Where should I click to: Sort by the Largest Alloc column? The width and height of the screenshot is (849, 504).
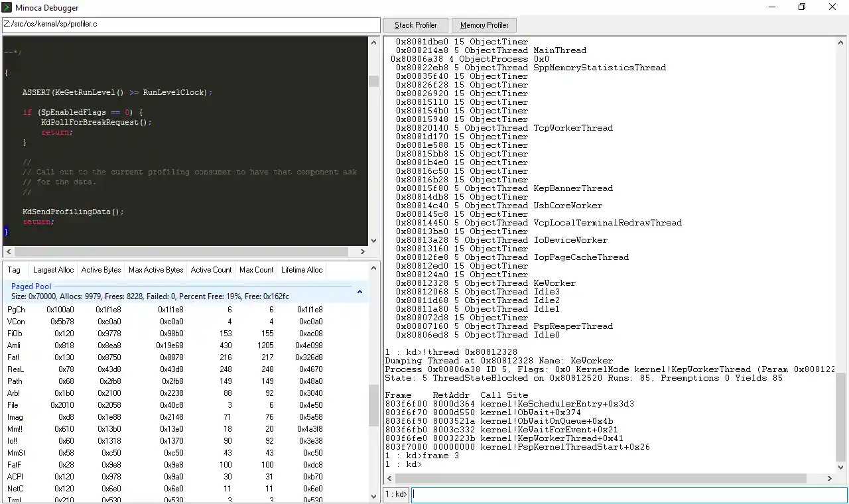[x=53, y=269]
